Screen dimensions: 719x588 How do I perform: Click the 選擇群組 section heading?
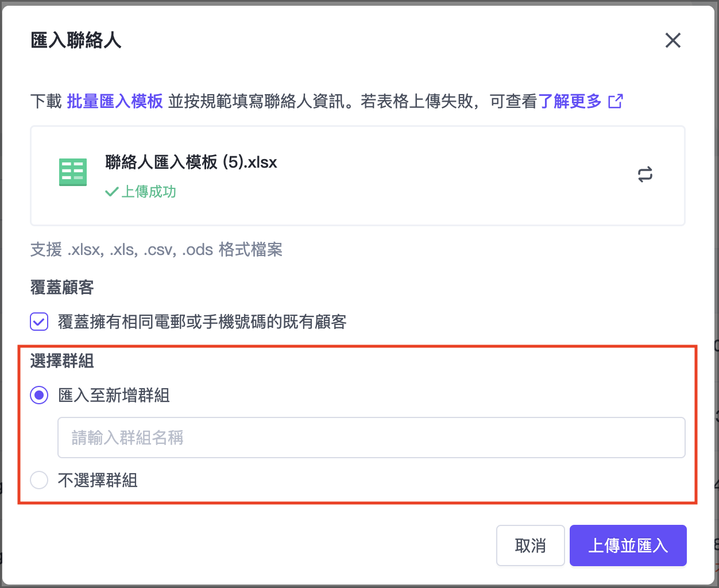[62, 361]
